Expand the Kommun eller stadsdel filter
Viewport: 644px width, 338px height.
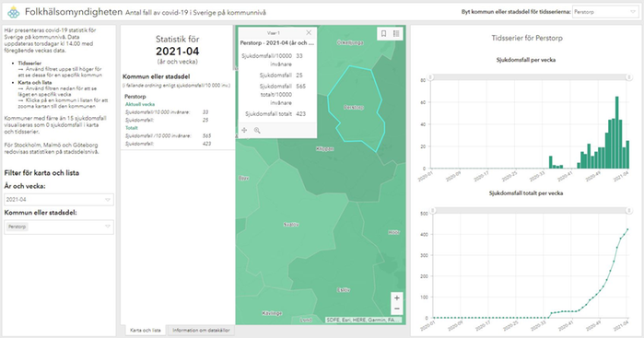[59, 227]
